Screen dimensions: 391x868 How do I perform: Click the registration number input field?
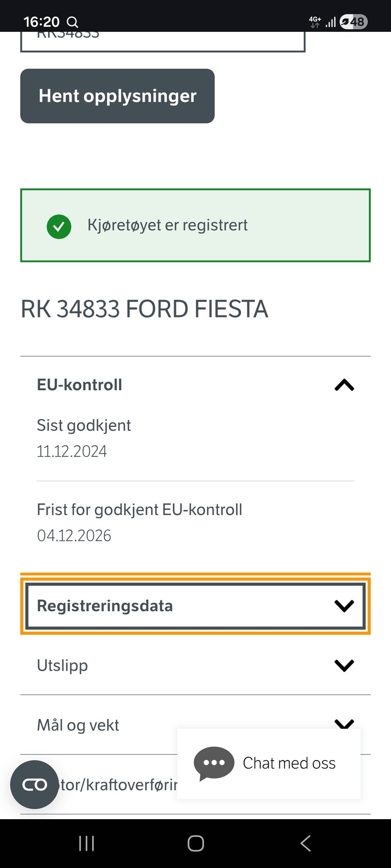(163, 42)
